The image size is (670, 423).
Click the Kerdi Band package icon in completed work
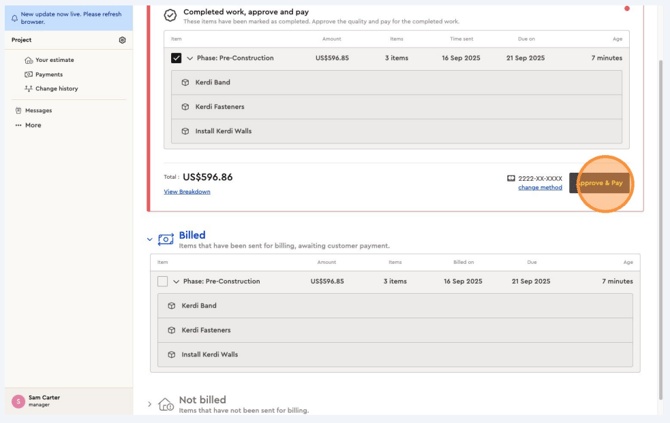point(185,83)
